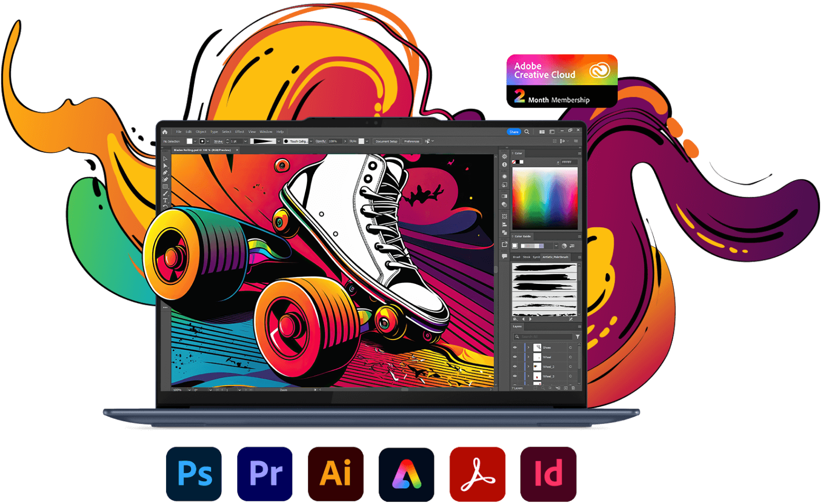The image size is (823, 504).
Task: Open the File menu
Action: click(x=178, y=132)
